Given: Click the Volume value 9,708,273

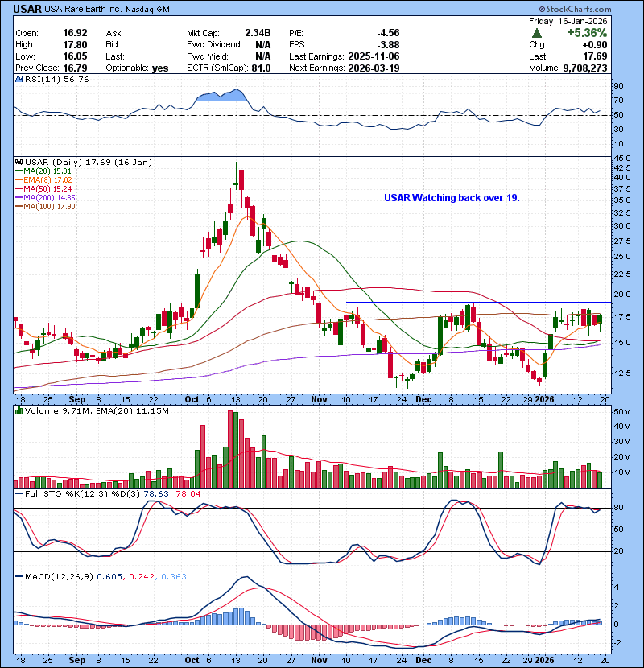Looking at the screenshot, I should pos(585,68).
